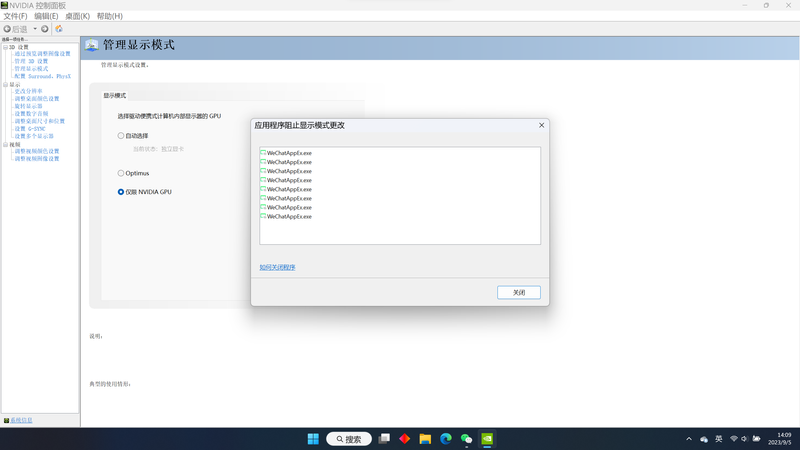Open the Wi-Fi network tray icon
The width and height of the screenshot is (800, 450).
click(x=734, y=439)
